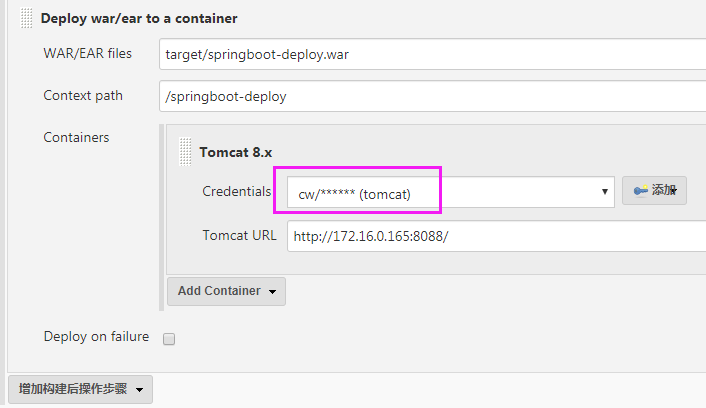Click the Deploy on failure label

pos(96,337)
